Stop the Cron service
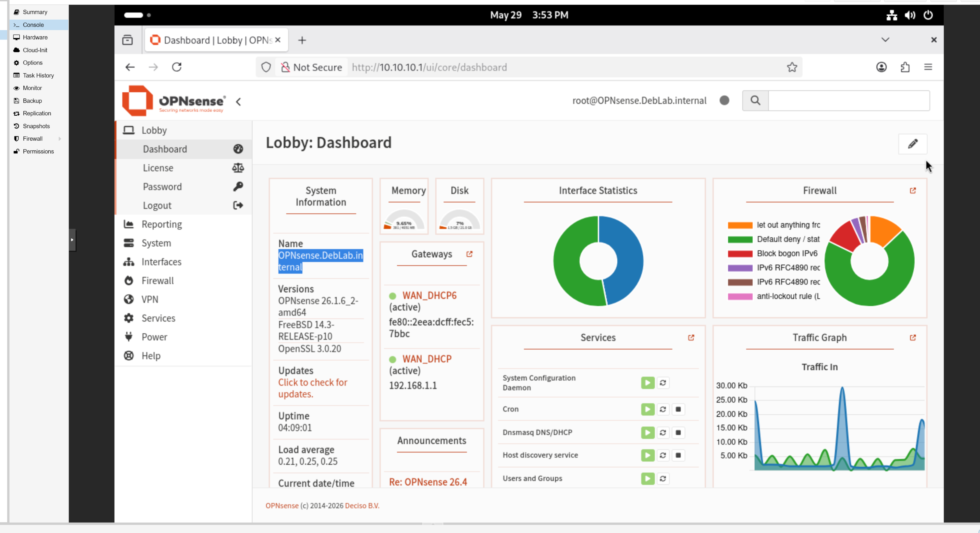980x533 pixels. click(x=678, y=409)
